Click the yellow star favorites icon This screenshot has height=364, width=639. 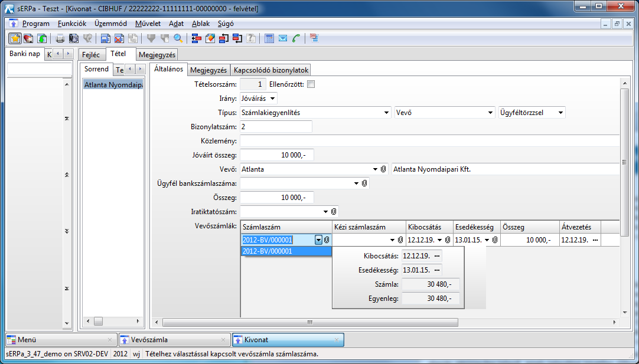point(15,38)
